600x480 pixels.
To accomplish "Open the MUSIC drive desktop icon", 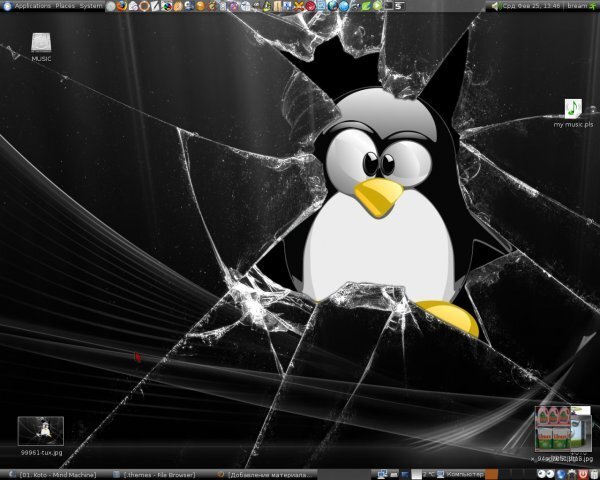I will coord(41,47).
